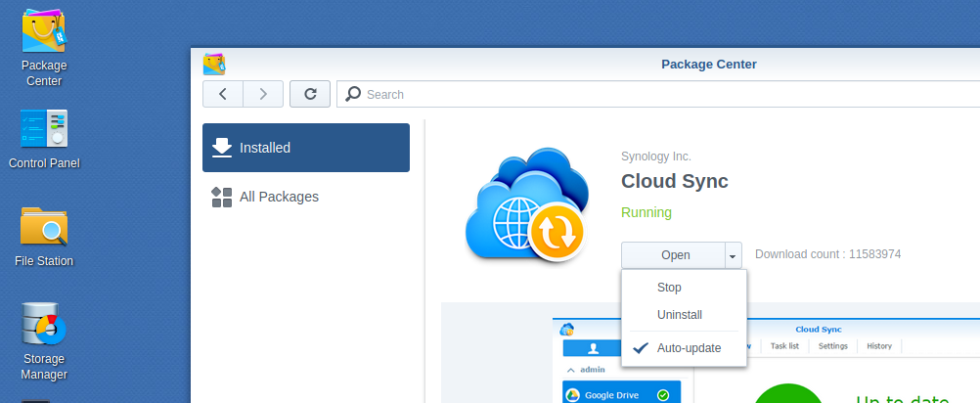
Task: Click the Running status text
Action: click(646, 212)
